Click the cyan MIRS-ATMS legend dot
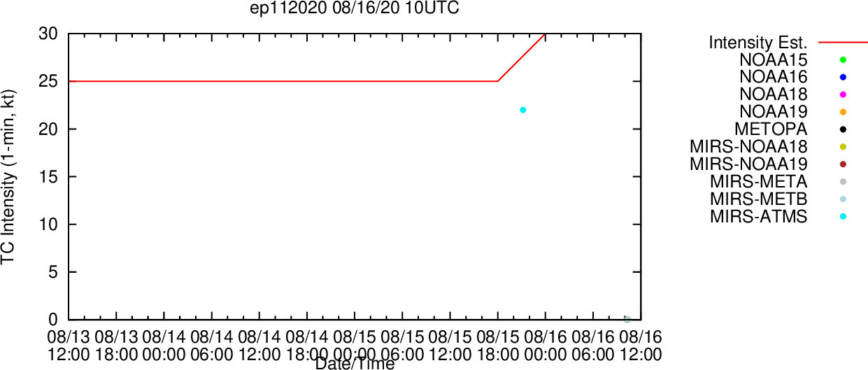This screenshot has height=370, width=868. click(843, 217)
